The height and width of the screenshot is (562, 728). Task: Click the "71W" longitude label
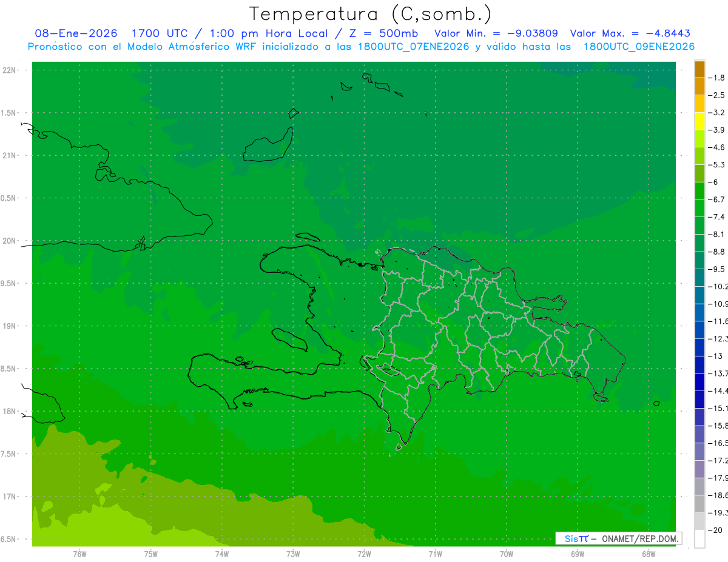(435, 554)
